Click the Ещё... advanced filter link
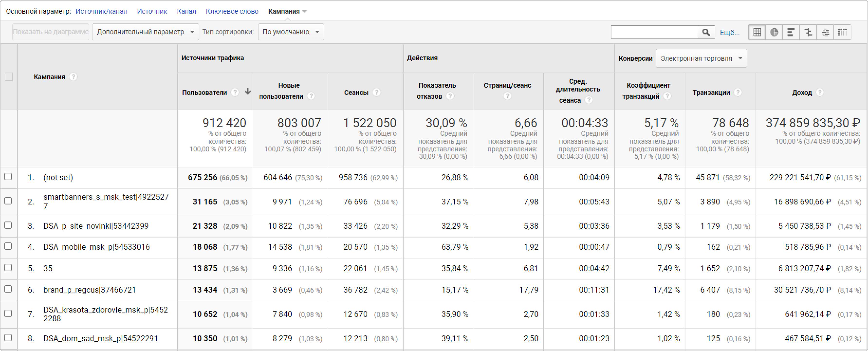The width and height of the screenshot is (868, 351). tap(729, 33)
